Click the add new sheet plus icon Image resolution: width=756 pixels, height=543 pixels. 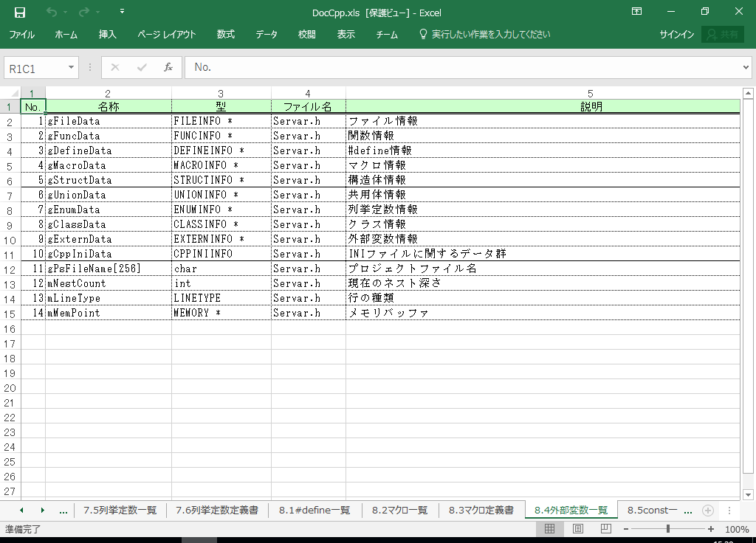pos(707,510)
